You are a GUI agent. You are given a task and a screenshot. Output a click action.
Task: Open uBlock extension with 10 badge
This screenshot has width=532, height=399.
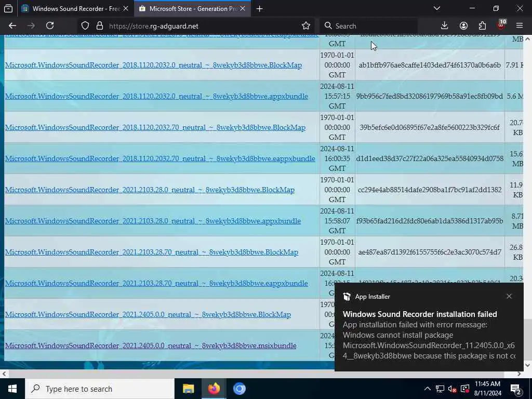tap(501, 25)
